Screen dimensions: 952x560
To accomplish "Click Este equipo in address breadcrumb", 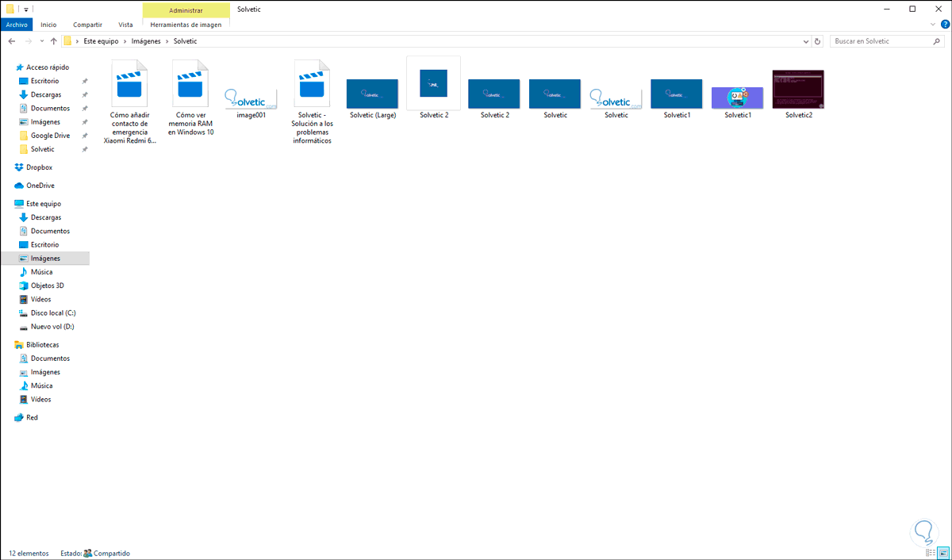I will coord(101,40).
